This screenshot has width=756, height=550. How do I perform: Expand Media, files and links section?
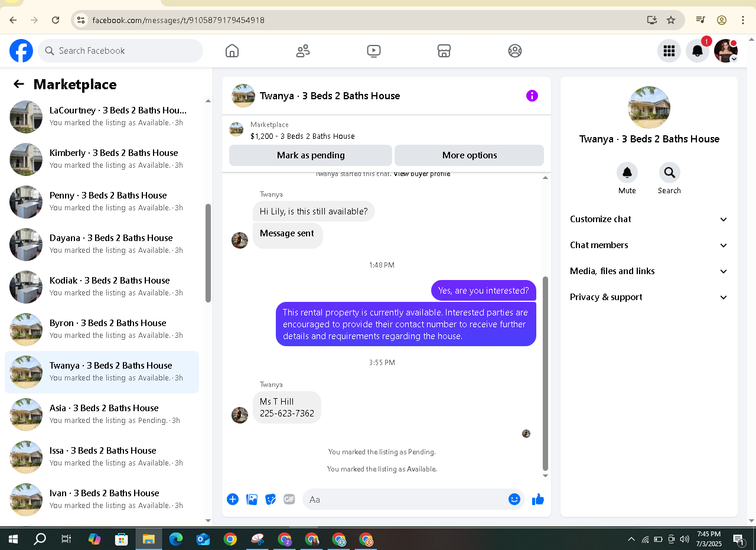(x=649, y=271)
